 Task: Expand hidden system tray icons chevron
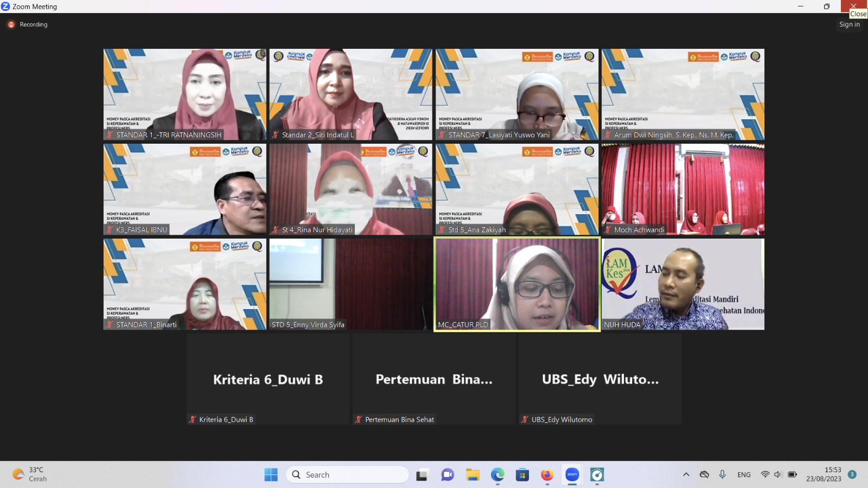(x=686, y=474)
